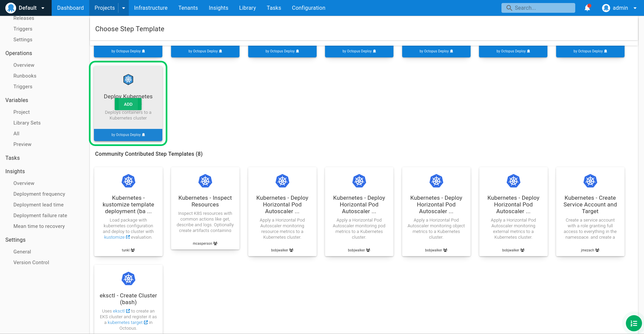Image resolution: width=644 pixels, height=334 pixels.
Task: Click Horizontal Pod Autoscaler pod metrics icon
Action: coord(359,181)
